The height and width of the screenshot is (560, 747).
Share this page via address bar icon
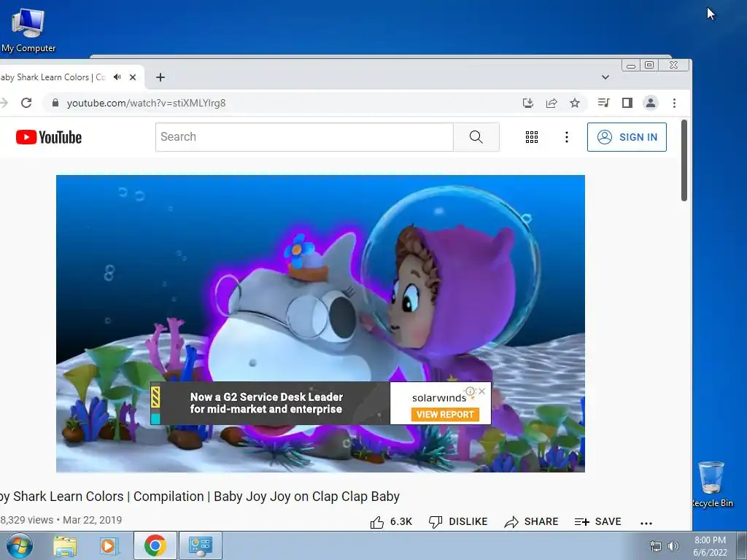(x=551, y=103)
